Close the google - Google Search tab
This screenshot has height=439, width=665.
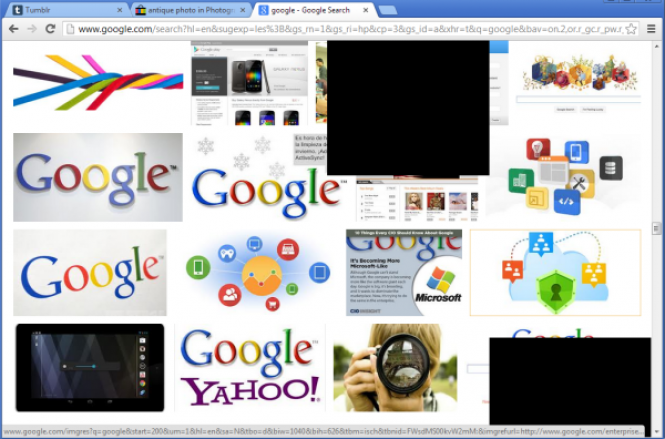click(x=366, y=9)
